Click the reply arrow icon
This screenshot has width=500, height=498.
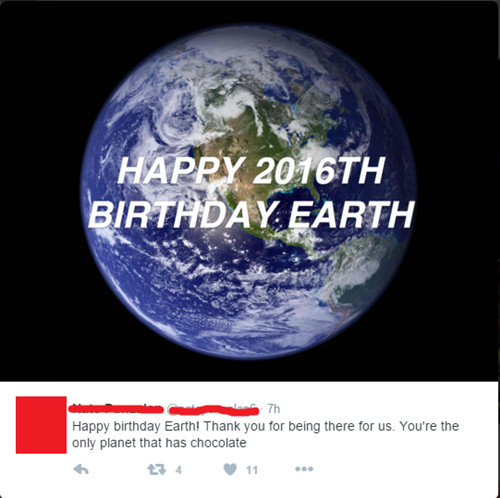coord(81,469)
